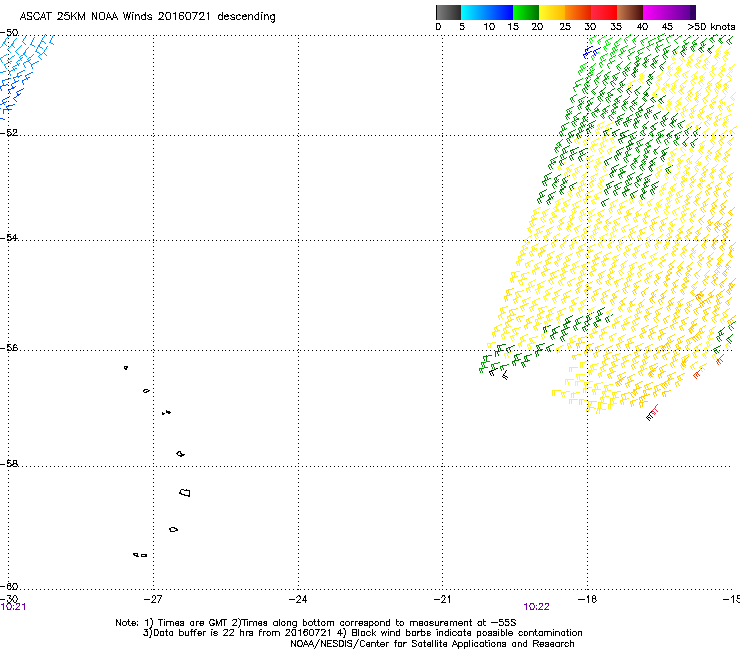Click the '-27' longitude axis label
This screenshot has height=650, width=740.
coord(153,599)
